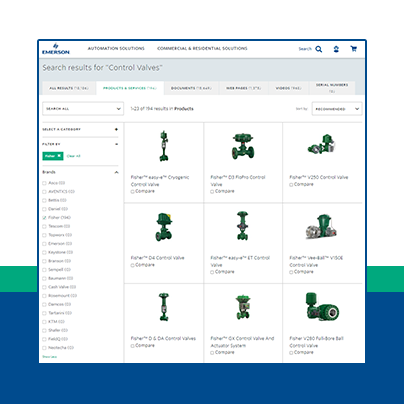The height and width of the screenshot is (404, 404).
Task: Tick Compare for Fisher D & DA valves
Action: pos(132,346)
